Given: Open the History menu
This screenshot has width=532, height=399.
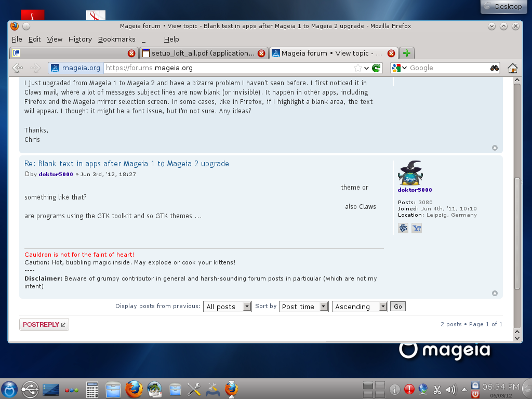Looking at the screenshot, I should point(80,39).
